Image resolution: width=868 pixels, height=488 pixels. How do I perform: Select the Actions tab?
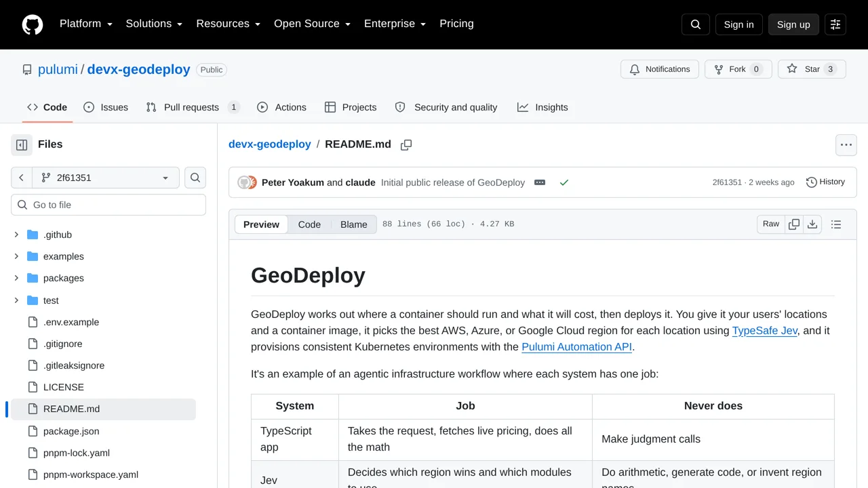(x=281, y=107)
